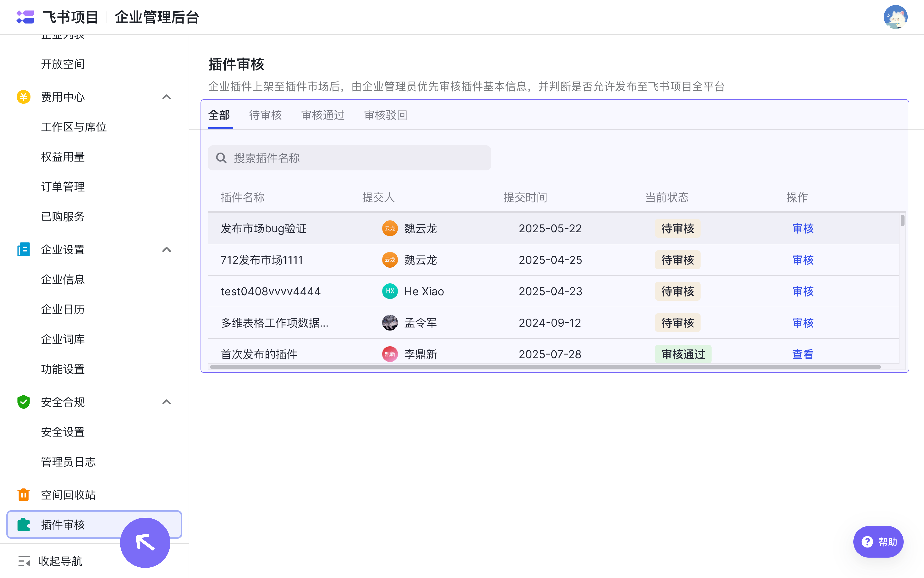This screenshot has height=578, width=924.
Task: Open 安全设置 in the sidebar
Action: click(63, 432)
